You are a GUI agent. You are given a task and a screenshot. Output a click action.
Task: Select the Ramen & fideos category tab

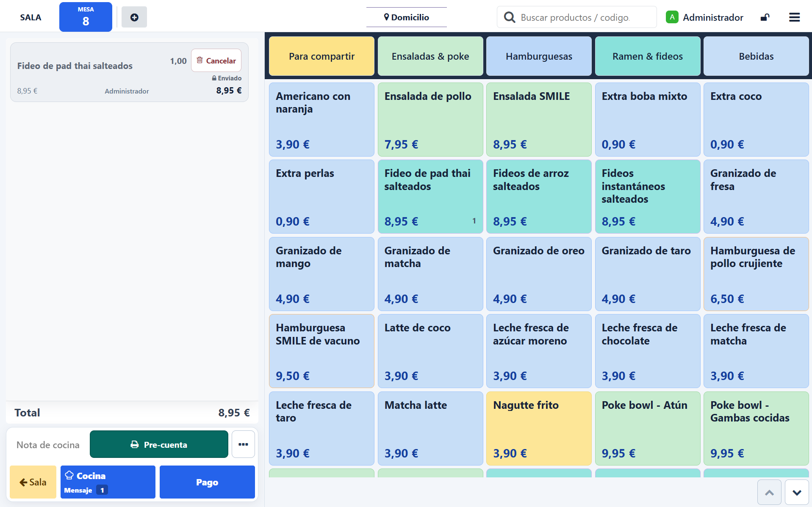[648, 56]
